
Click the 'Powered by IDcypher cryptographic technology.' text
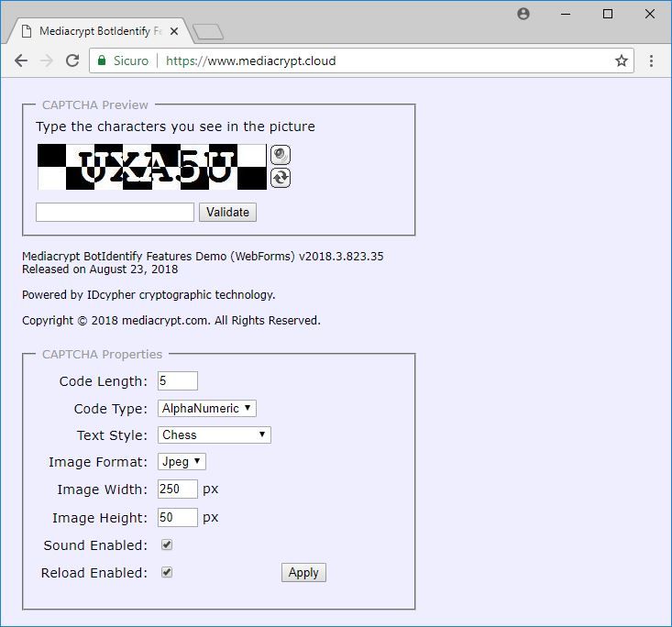[149, 295]
